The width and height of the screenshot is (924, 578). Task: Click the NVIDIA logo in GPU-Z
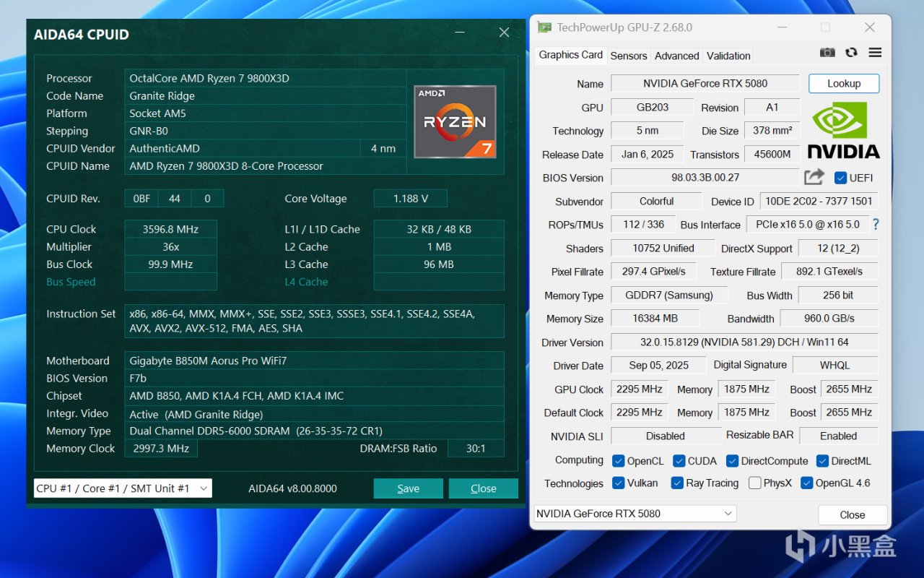tap(843, 130)
